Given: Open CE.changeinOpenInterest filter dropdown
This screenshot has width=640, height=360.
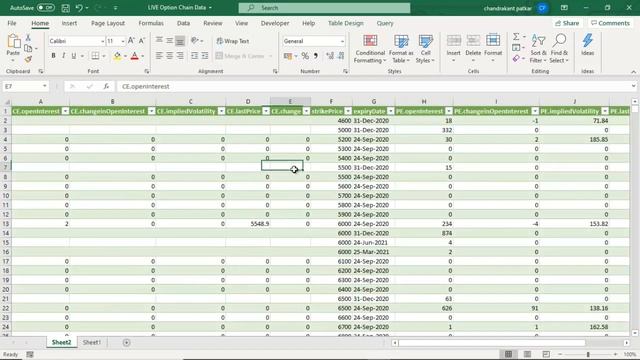Looking at the screenshot, I should pyautogui.click(x=151, y=111).
